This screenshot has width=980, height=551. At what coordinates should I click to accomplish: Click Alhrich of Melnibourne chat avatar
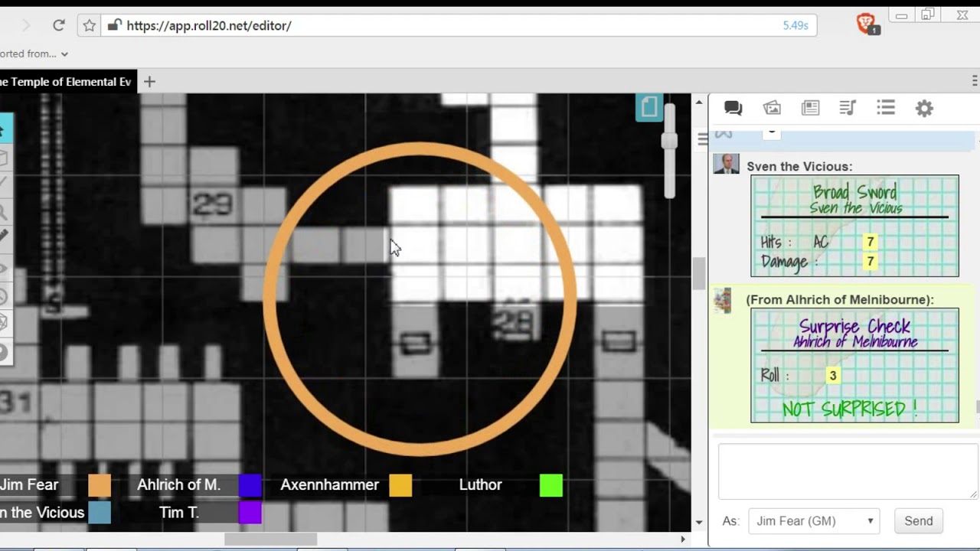click(x=722, y=301)
